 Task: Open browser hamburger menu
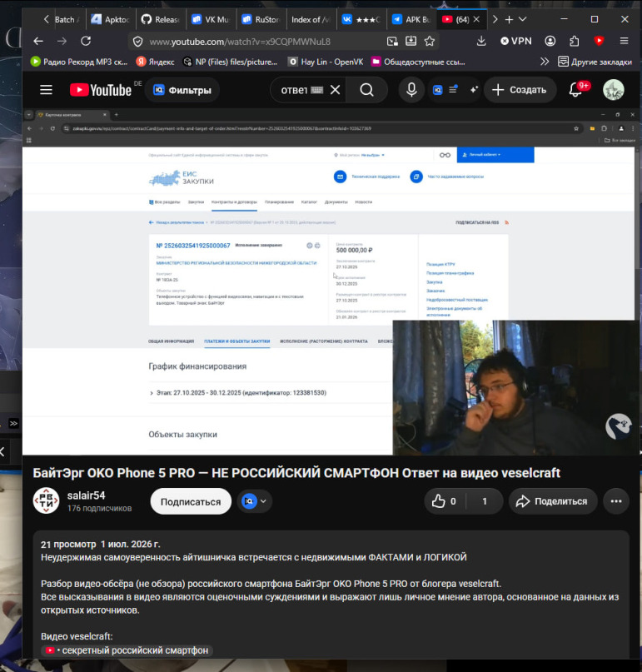point(624,41)
